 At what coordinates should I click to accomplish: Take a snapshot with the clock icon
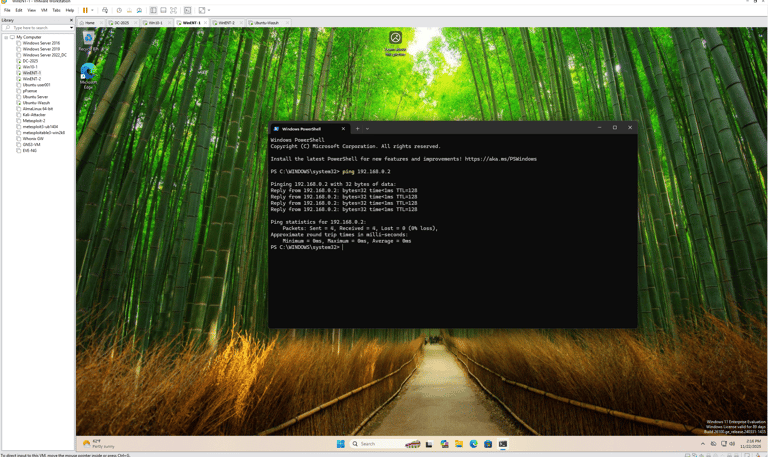coord(119,10)
